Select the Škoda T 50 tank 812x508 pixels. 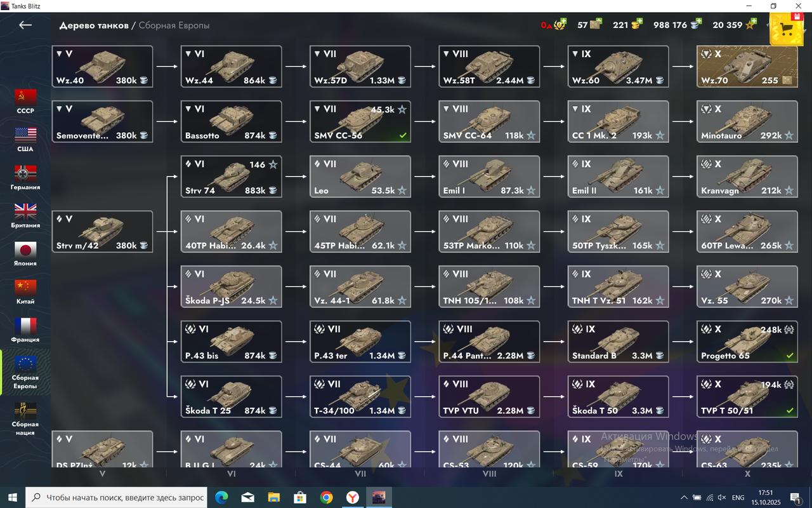coord(619,397)
